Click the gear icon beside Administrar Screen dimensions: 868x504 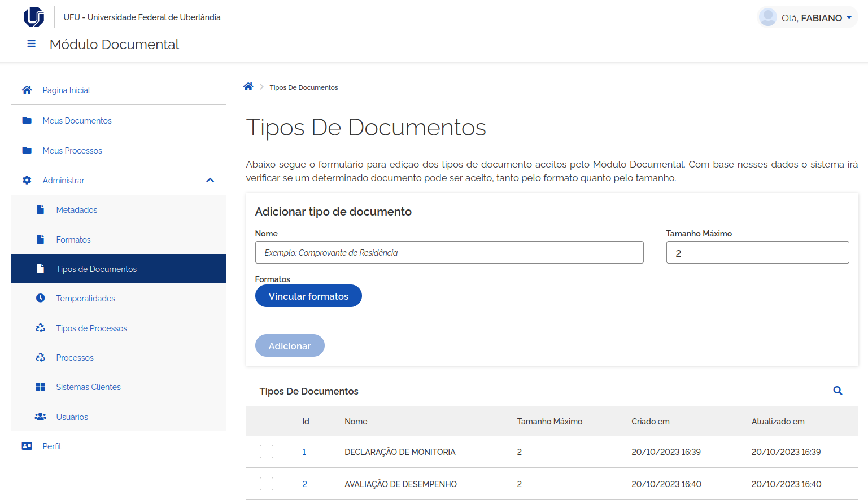point(27,180)
